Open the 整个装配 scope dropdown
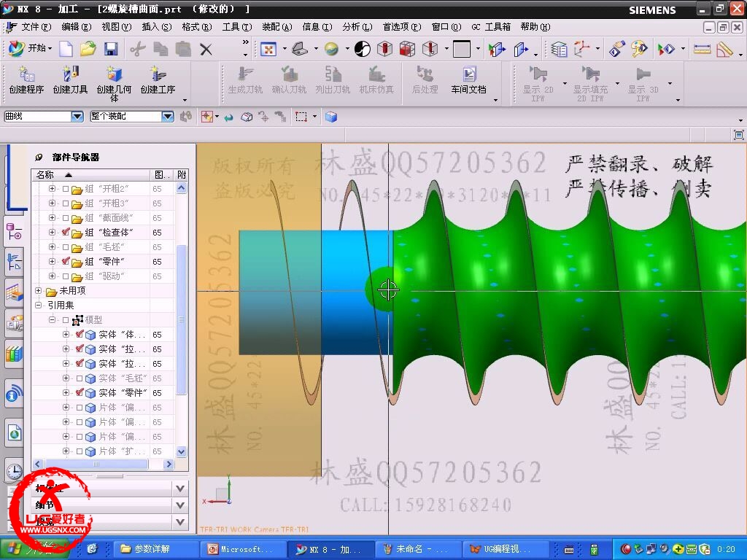 (x=168, y=116)
